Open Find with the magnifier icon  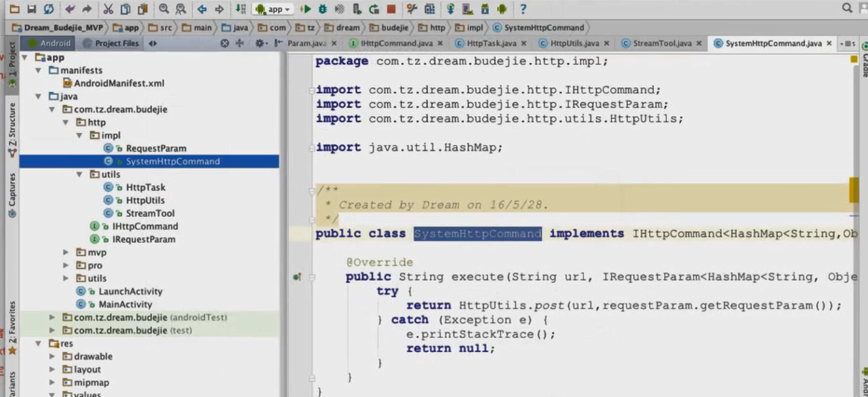163,10
